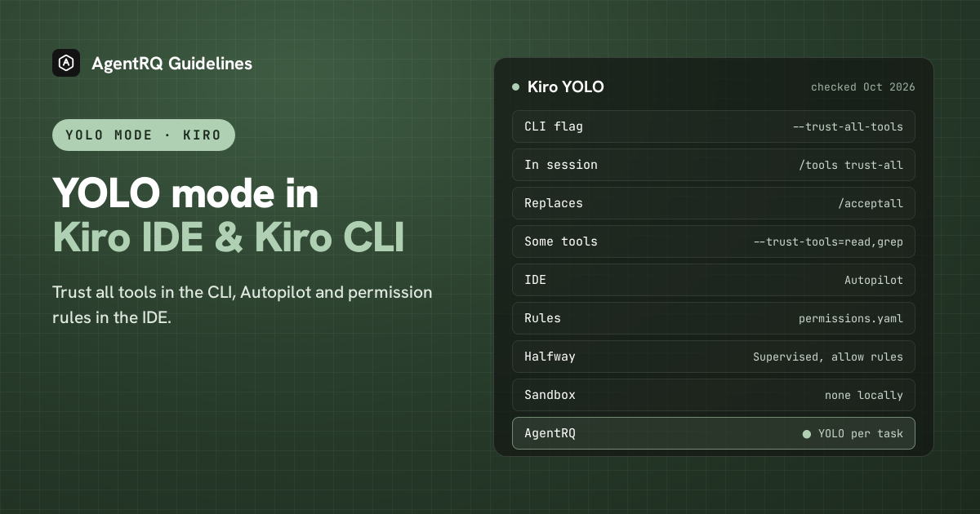980x514 pixels.
Task: Click the --trust-tools=read,grep value
Action: (x=828, y=241)
